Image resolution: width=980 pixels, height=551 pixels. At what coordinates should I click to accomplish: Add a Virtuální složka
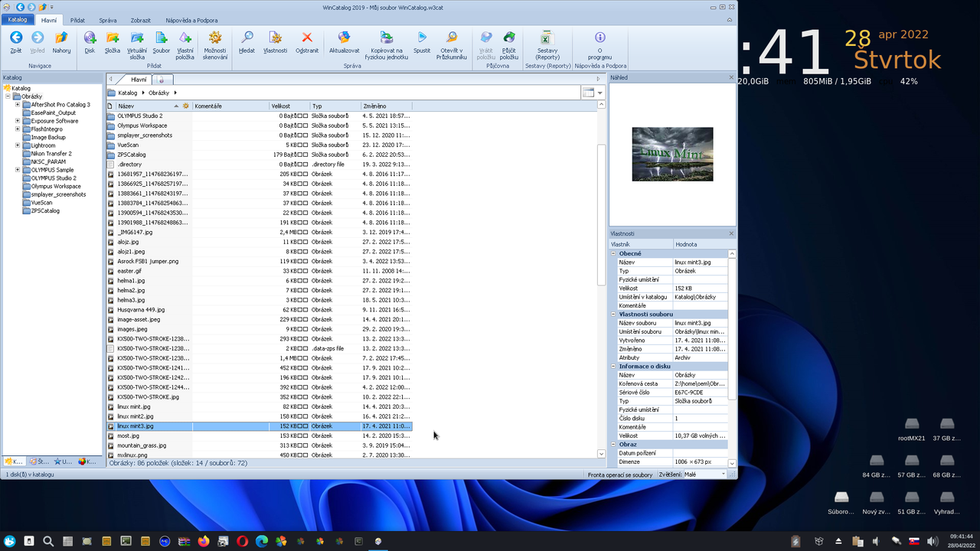137,37
